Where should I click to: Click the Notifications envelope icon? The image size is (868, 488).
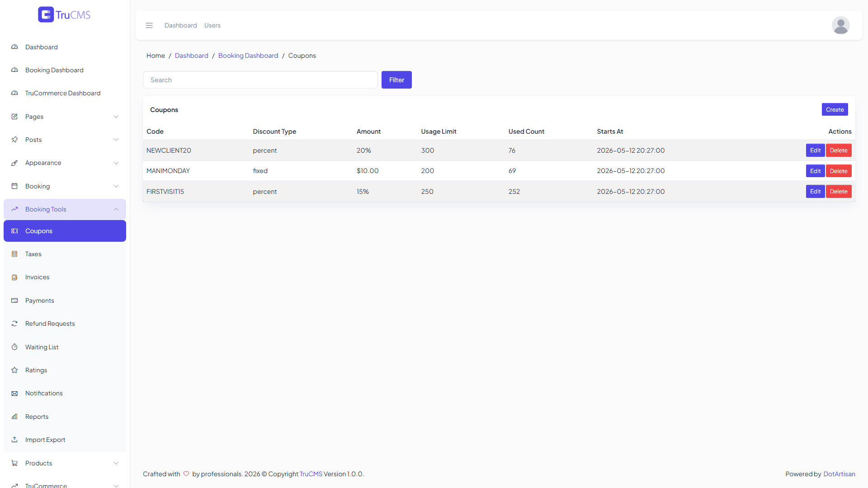click(x=14, y=393)
